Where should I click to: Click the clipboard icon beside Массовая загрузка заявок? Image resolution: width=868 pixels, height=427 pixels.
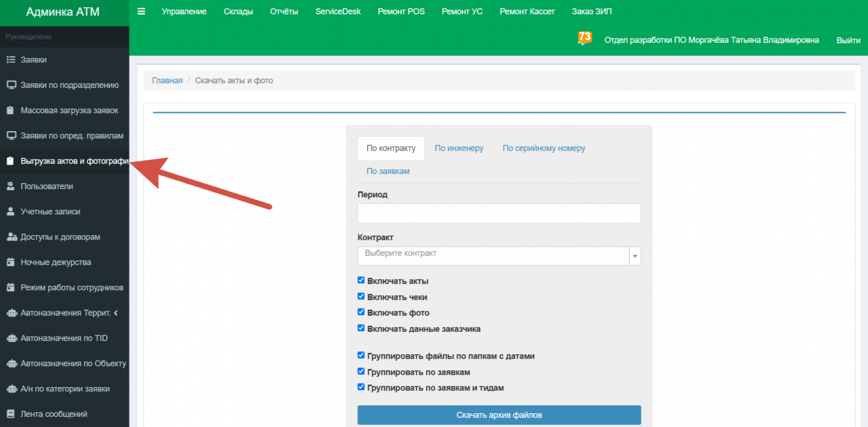(11, 111)
